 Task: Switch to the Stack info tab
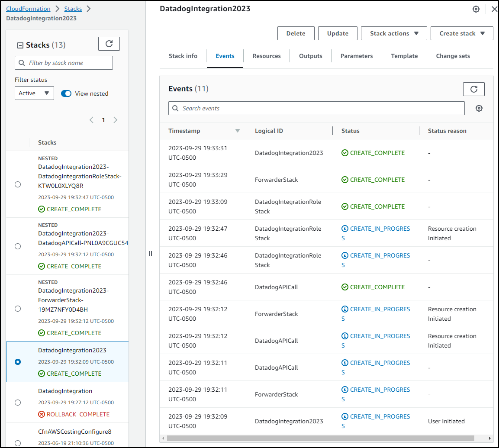(x=183, y=56)
